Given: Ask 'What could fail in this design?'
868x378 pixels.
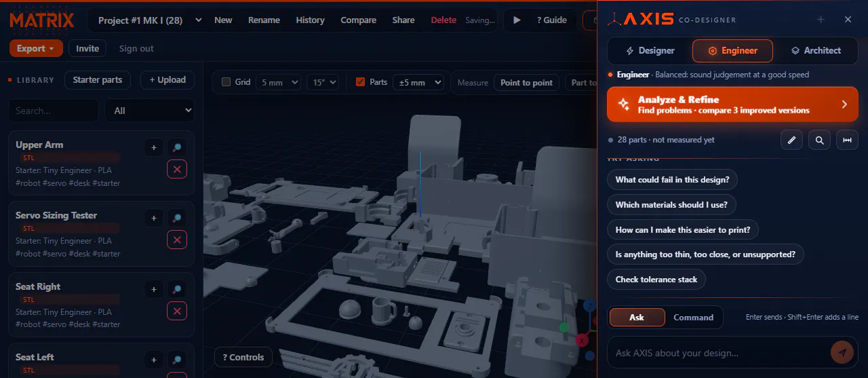Looking at the screenshot, I should coord(672,180).
